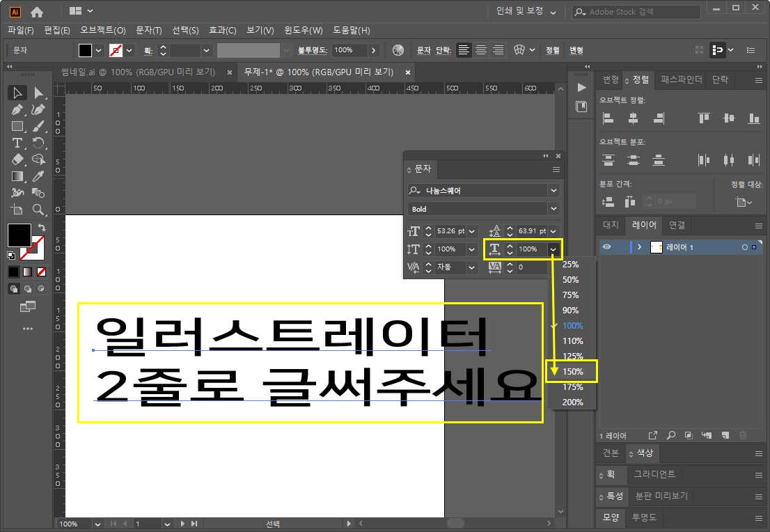Locate object in Layers panel

click(x=671, y=435)
